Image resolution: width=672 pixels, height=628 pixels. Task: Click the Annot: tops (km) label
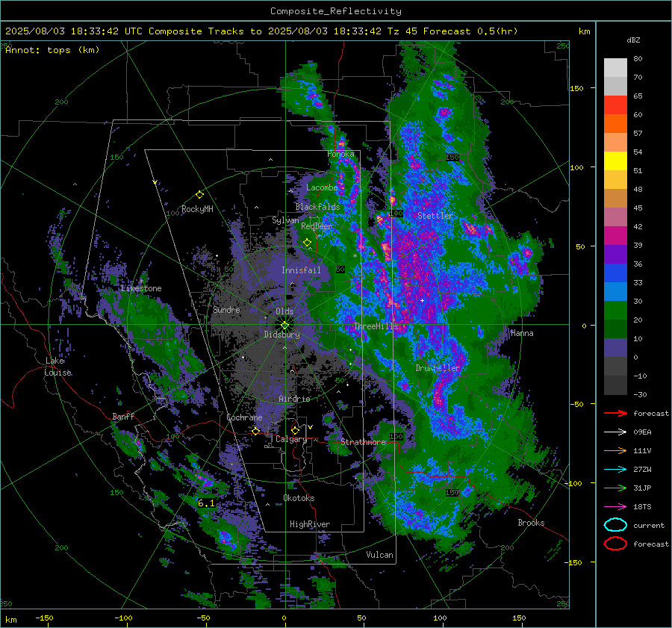coord(52,50)
